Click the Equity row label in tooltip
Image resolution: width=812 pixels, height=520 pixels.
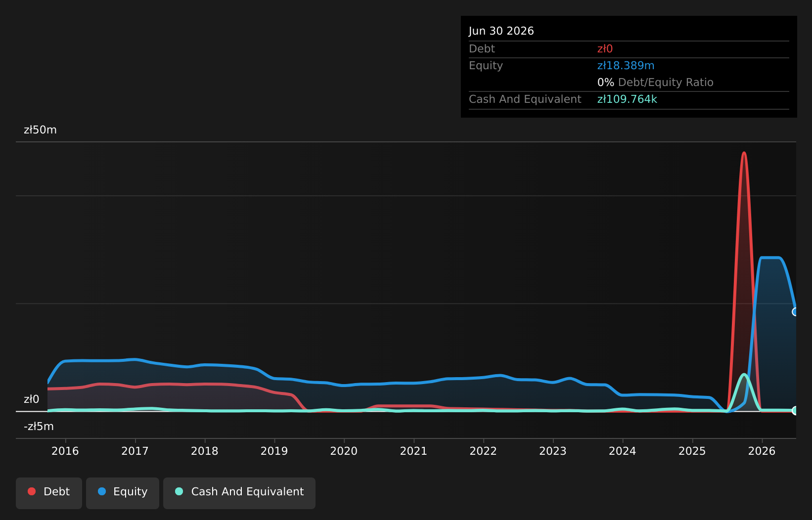point(486,66)
